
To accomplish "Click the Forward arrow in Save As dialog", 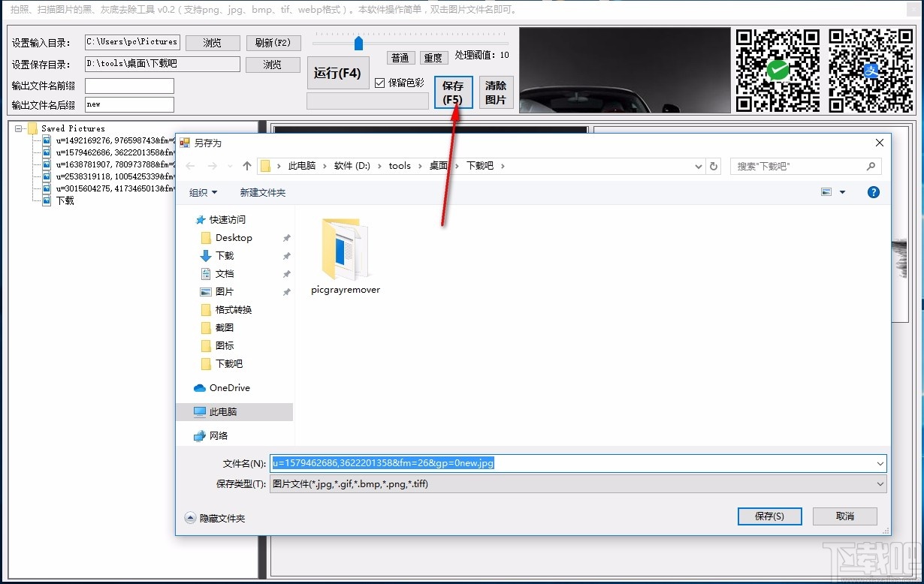I will (213, 166).
